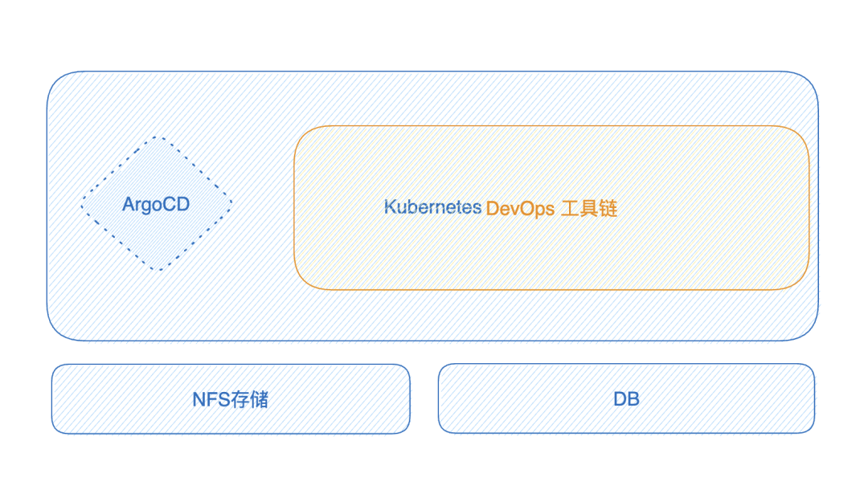The width and height of the screenshot is (868, 490).
Task: Click the Kubernetes DevOps 工具链 label
Action: [501, 208]
